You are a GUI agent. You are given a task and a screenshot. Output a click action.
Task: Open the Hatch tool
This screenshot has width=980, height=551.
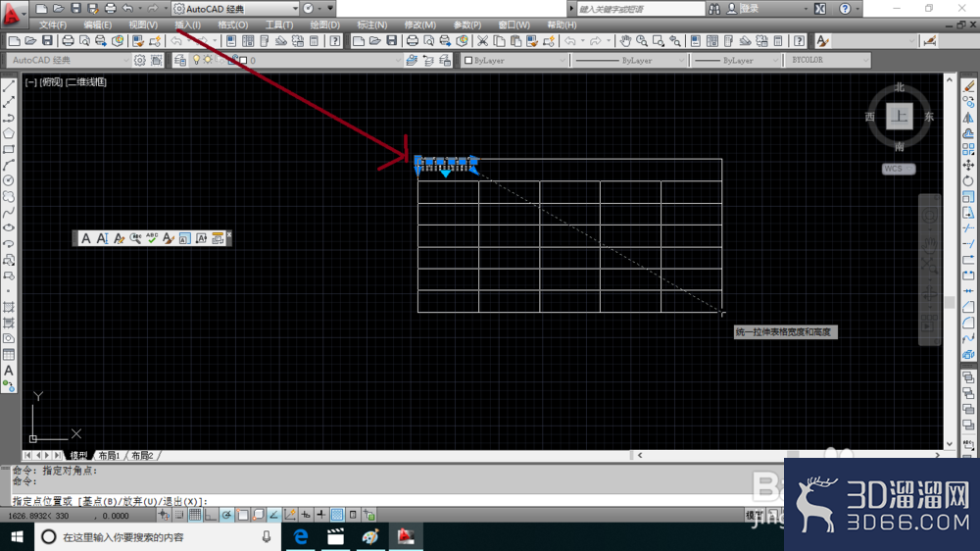tap(9, 307)
